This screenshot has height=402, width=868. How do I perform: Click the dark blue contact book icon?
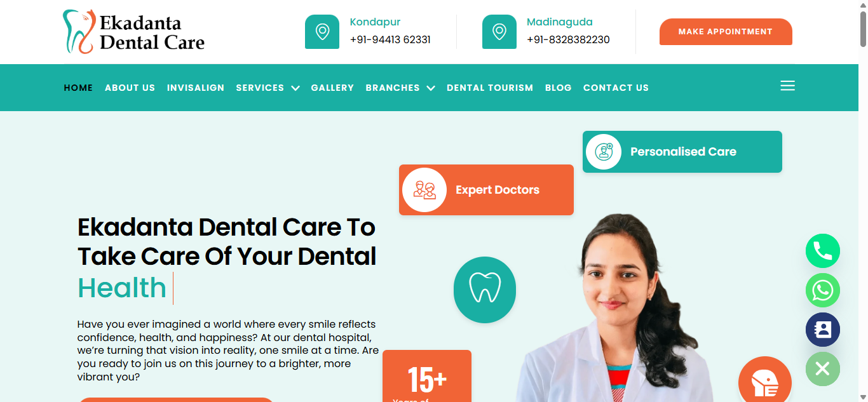coord(823,330)
